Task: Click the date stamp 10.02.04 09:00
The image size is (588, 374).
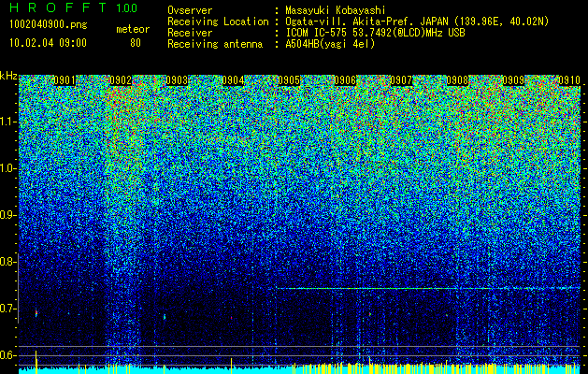Action: pos(48,43)
